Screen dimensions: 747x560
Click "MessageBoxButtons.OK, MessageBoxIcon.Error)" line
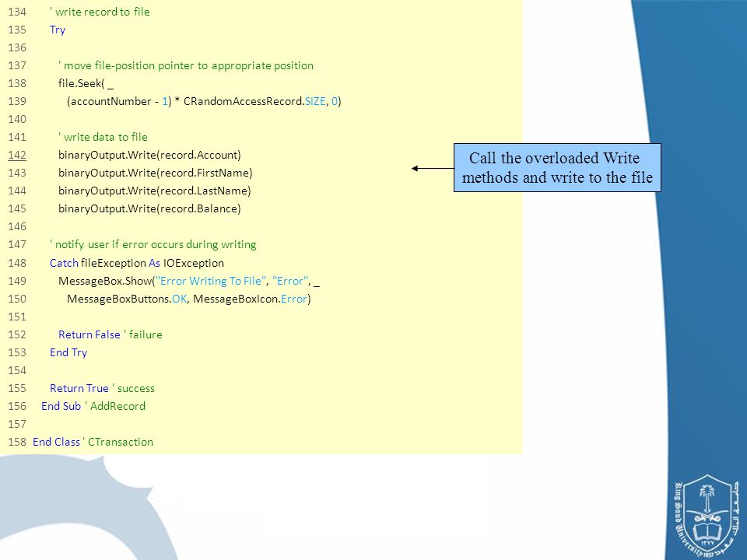click(x=189, y=299)
